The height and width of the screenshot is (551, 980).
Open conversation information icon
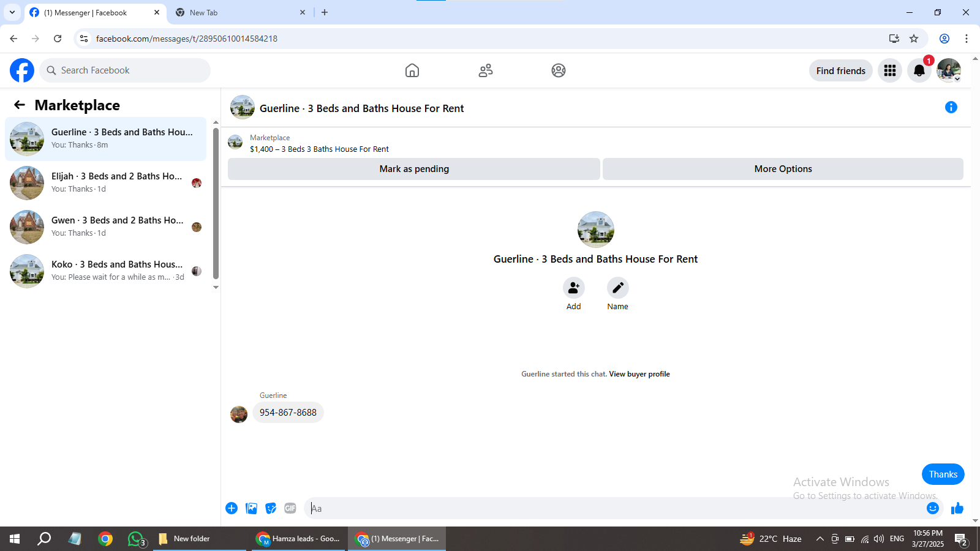point(951,107)
